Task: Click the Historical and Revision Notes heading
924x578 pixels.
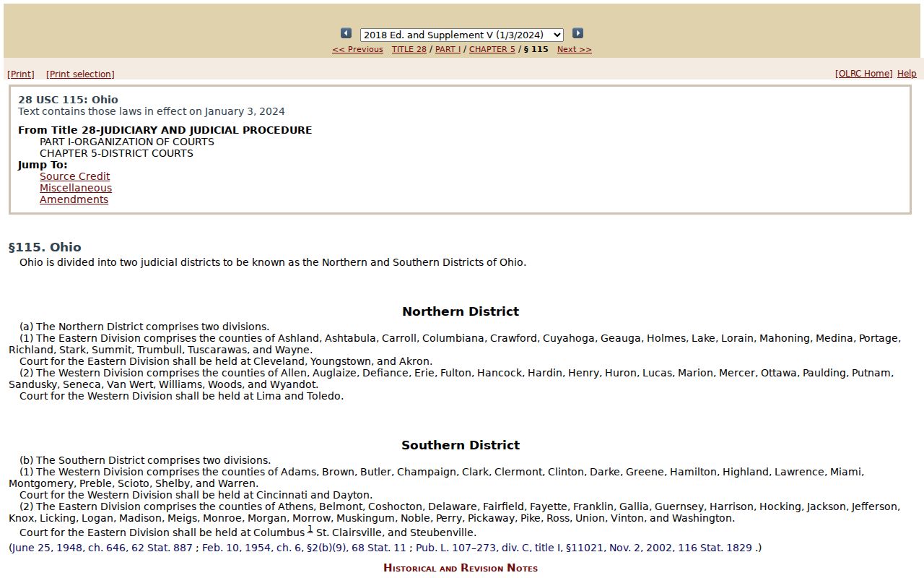Action: click(461, 568)
